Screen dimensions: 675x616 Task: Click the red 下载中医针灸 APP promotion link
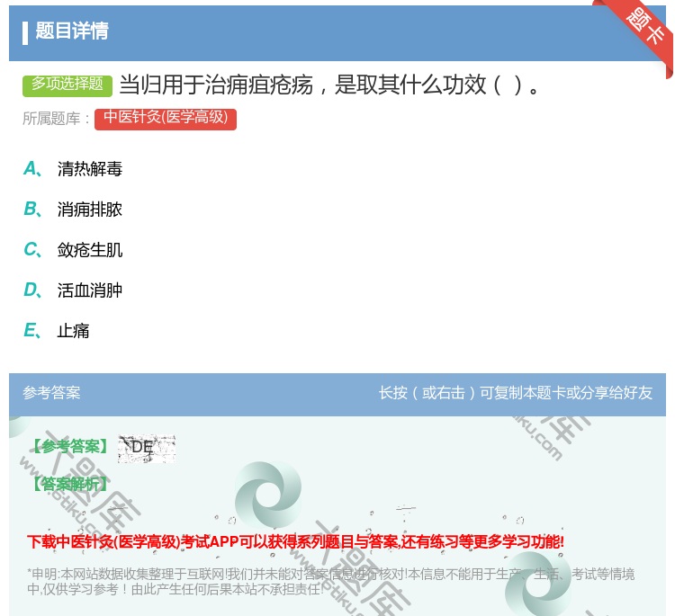coord(295,541)
